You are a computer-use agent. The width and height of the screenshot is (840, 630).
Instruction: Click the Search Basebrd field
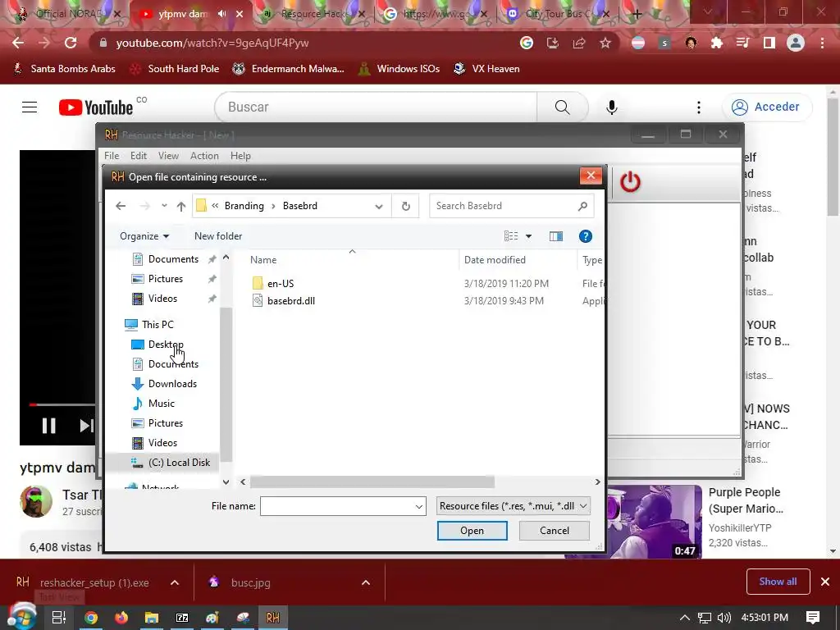tap(504, 206)
